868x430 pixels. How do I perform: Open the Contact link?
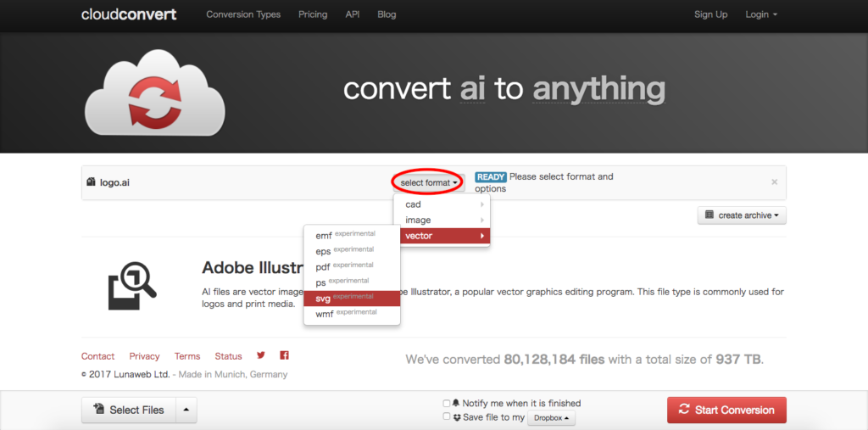[98, 356]
